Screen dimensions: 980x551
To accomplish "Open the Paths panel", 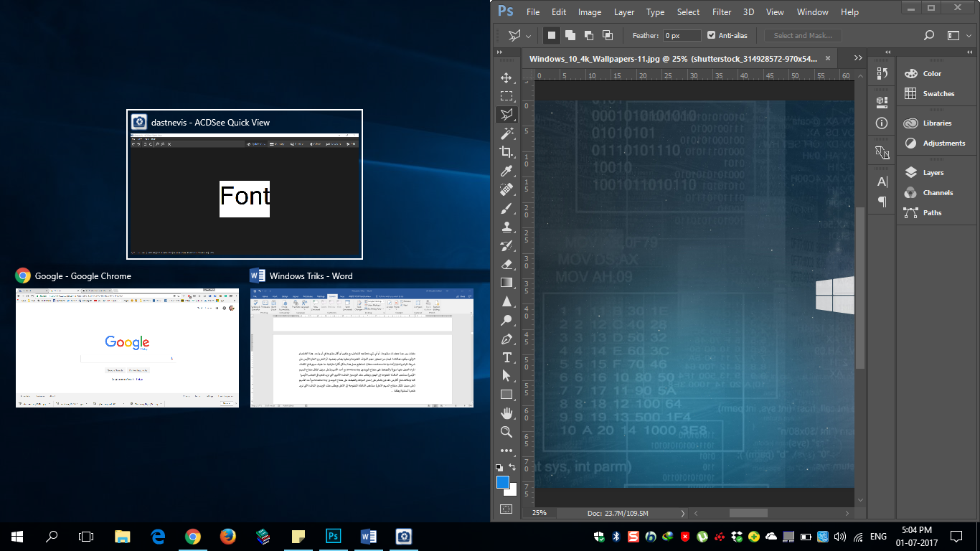I will pyautogui.click(x=932, y=212).
